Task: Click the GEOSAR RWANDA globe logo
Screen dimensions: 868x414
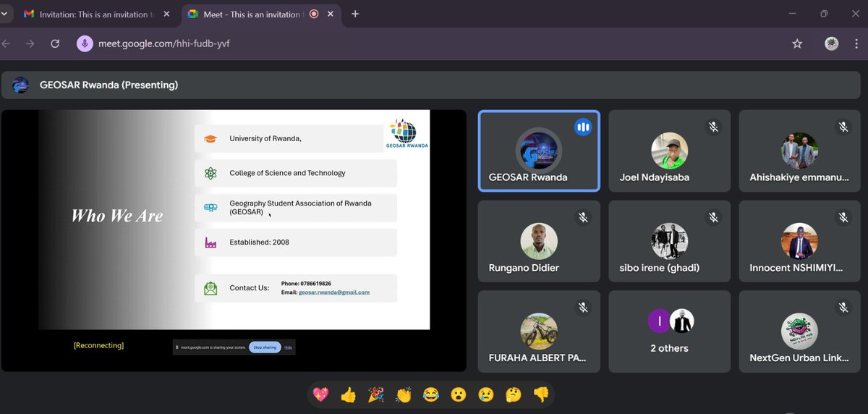Action: [408, 134]
